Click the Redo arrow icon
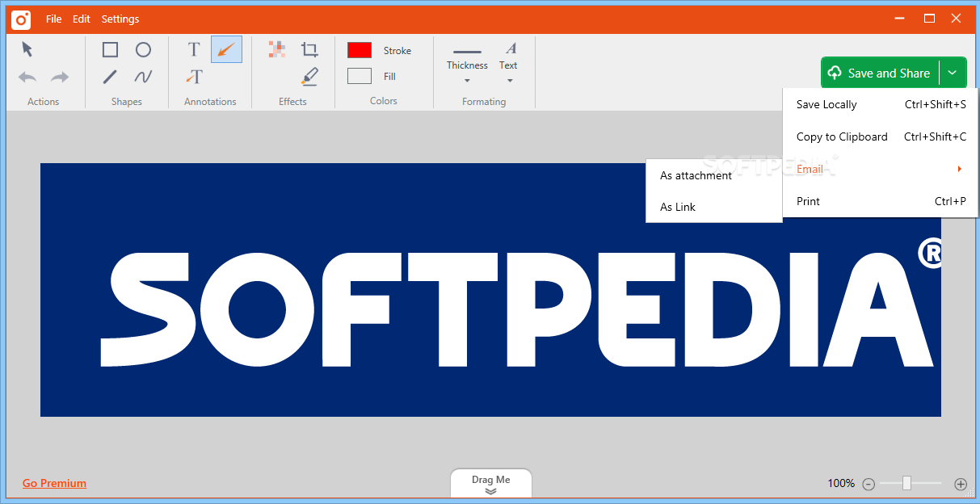Screen dimensions: 980x504 (60, 78)
